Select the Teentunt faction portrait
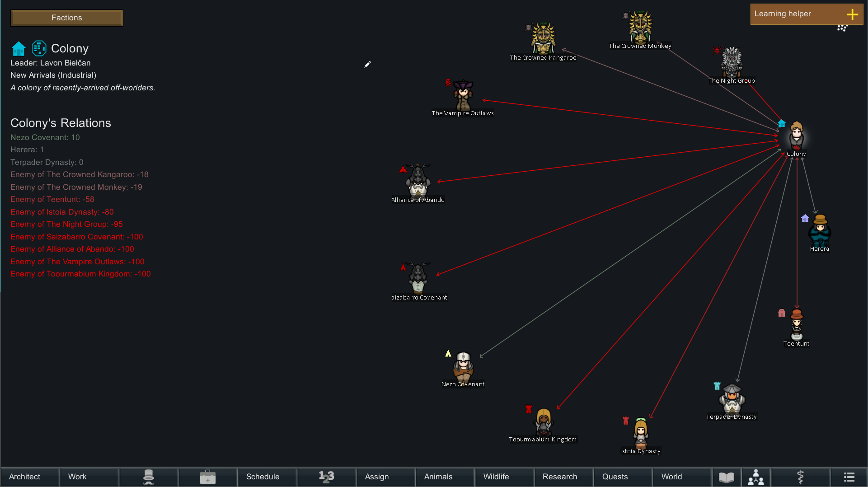 coord(797,324)
